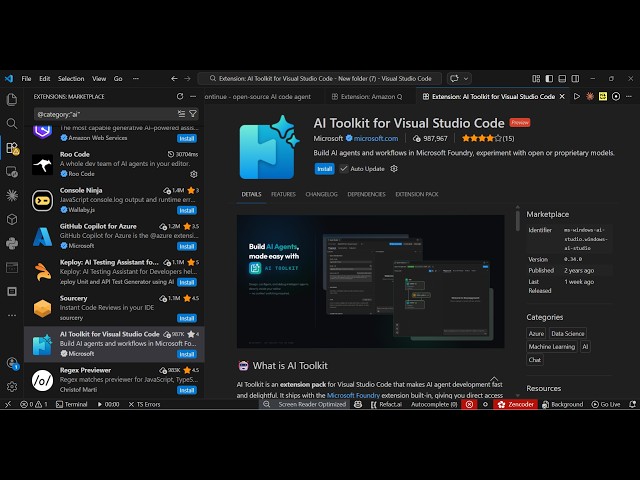Click the Chat category tag

click(535, 360)
